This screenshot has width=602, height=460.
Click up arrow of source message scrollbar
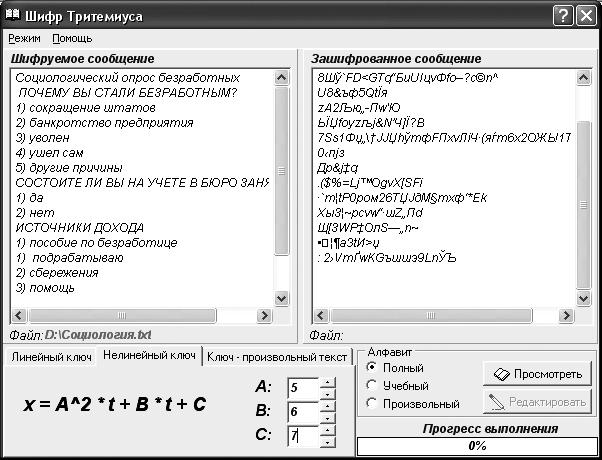point(281,78)
